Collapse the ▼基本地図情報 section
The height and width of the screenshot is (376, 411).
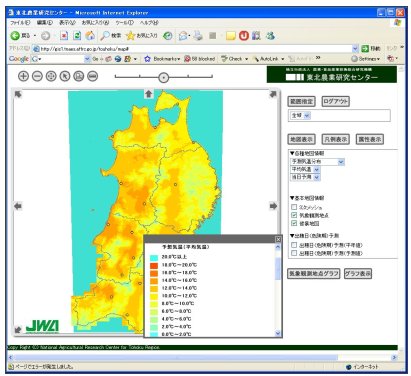coord(307,198)
